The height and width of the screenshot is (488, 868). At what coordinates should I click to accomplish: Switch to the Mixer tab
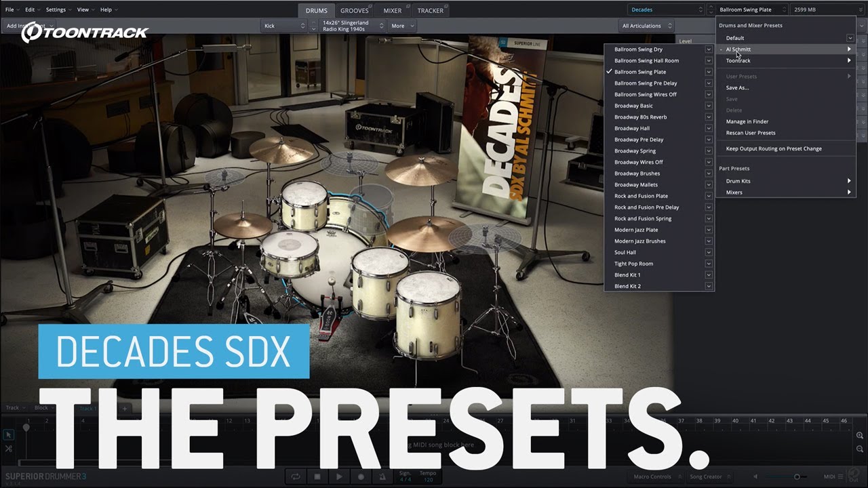[392, 10]
